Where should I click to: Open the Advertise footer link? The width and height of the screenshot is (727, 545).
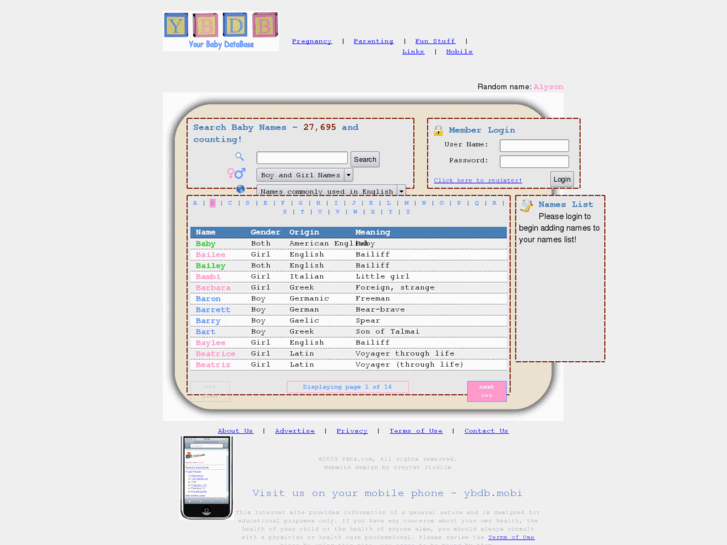point(295,431)
